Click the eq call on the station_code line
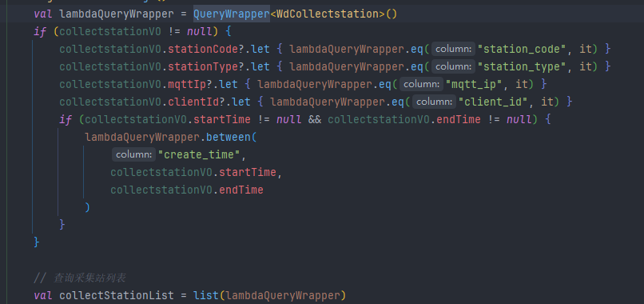This screenshot has height=304, width=644. (x=416, y=50)
